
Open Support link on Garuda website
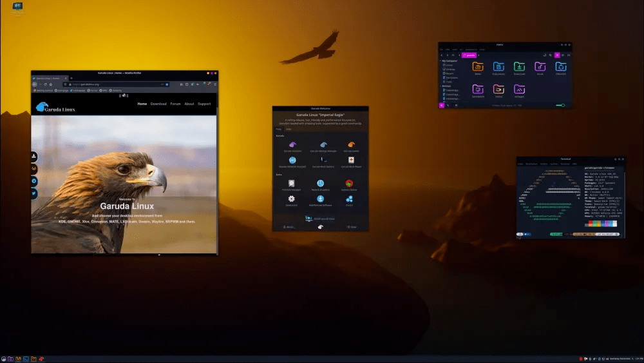point(204,104)
